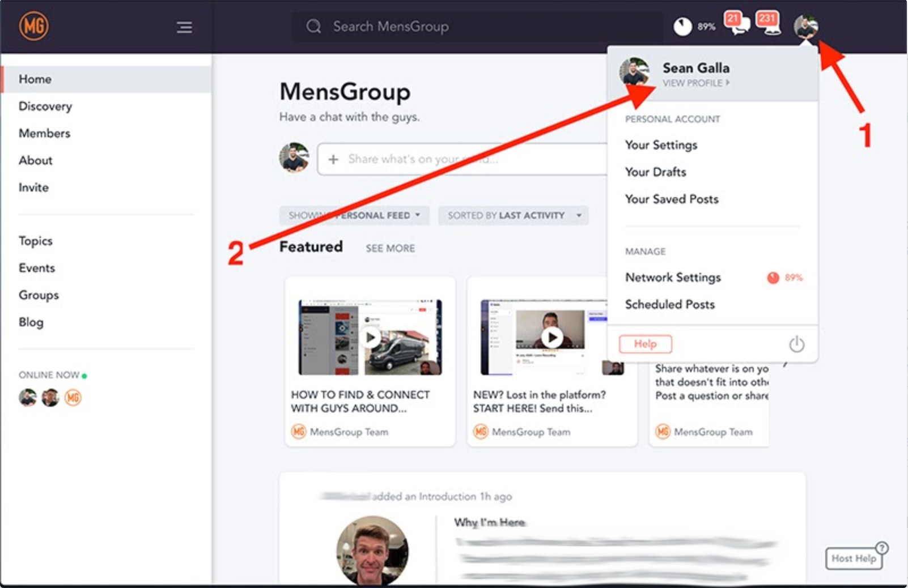
Task: Click 'MensGroup Team' under the second card
Action: [x=531, y=432]
